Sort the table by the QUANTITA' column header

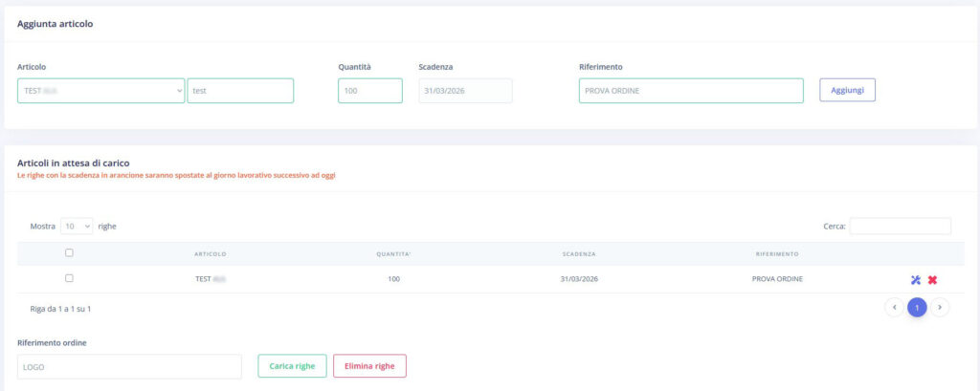393,254
